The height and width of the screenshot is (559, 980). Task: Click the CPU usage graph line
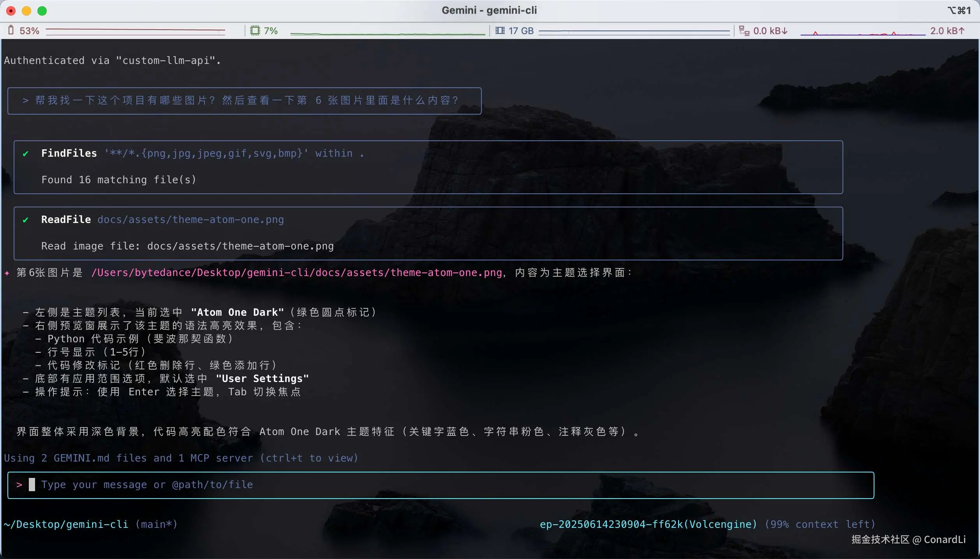click(x=387, y=34)
